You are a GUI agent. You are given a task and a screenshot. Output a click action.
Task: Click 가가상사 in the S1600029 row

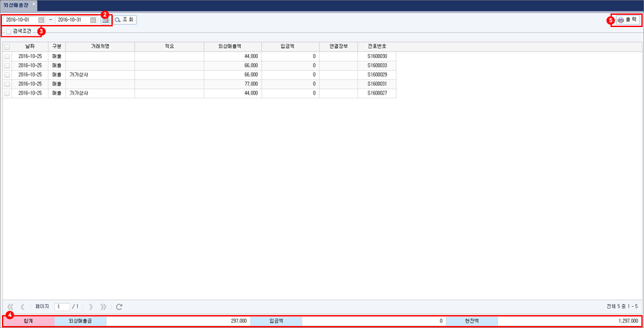[79, 75]
